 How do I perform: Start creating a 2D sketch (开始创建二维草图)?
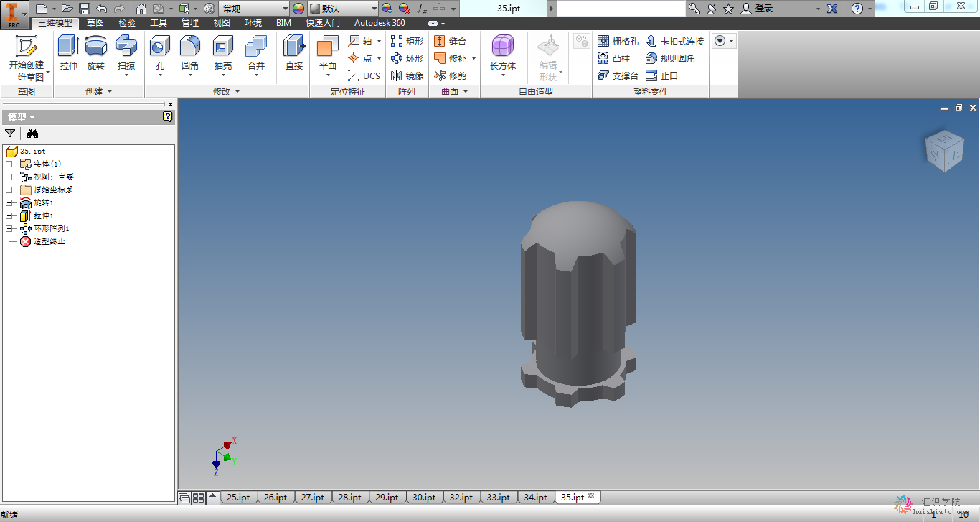click(27, 57)
